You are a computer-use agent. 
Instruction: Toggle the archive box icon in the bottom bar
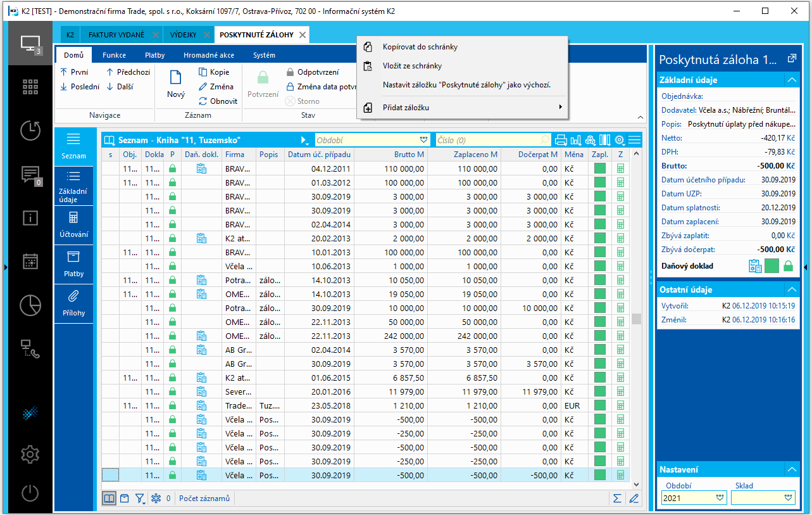tap(125, 499)
